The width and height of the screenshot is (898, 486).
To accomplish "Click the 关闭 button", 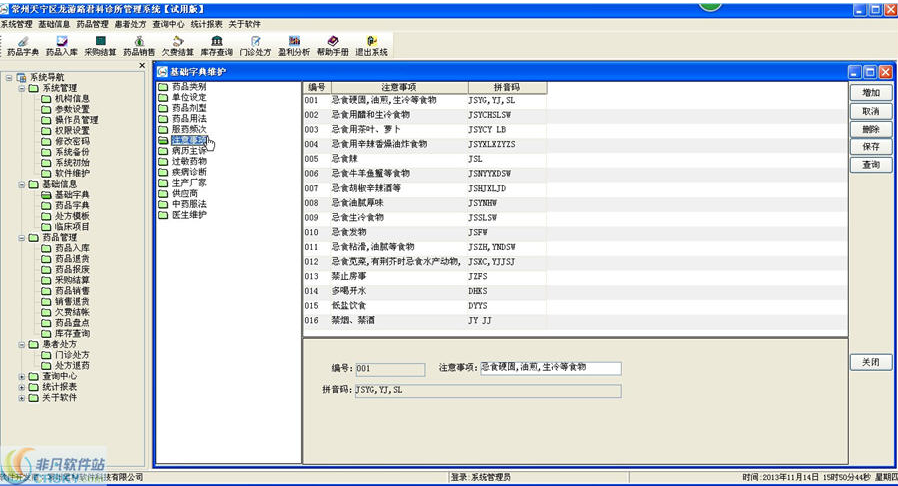I will pos(871,362).
